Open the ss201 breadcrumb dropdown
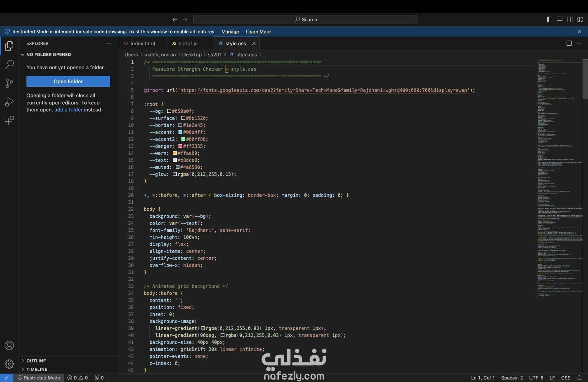Viewport: 588px width, 382px height. pos(215,55)
